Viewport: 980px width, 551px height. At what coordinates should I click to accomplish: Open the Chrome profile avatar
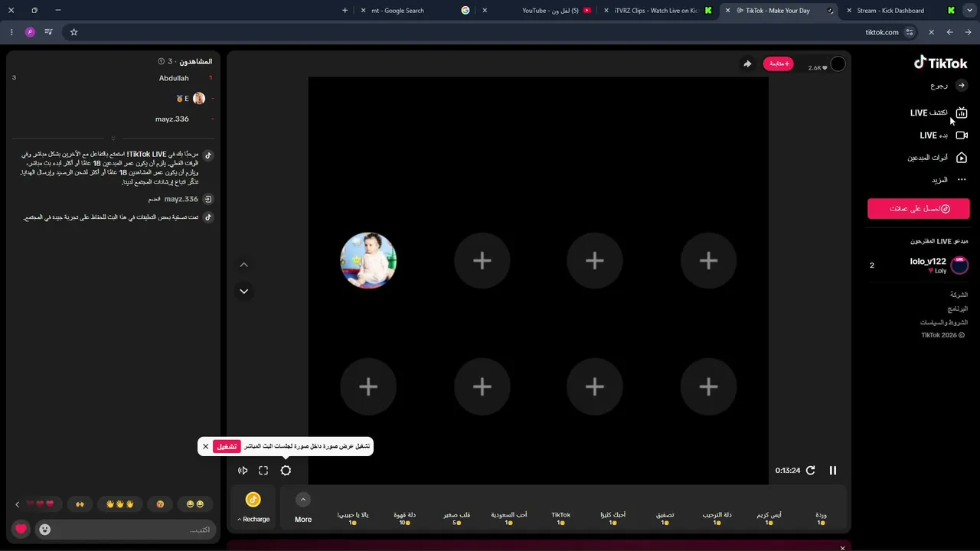click(x=30, y=32)
